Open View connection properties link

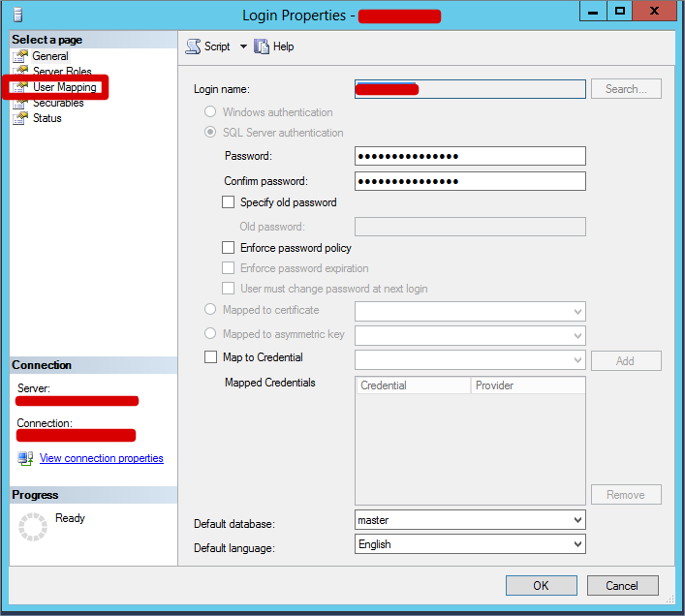tap(101, 458)
